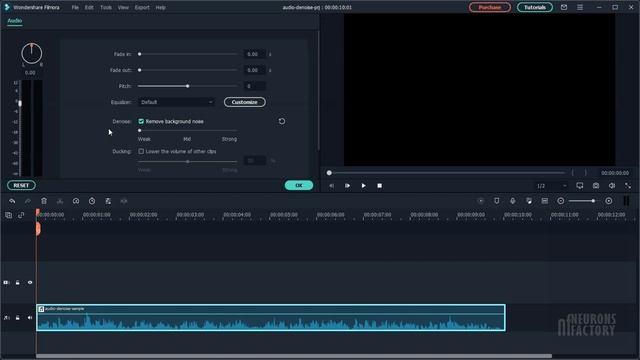
Task: Click the Redo arrow in timeline toolbar
Action: tap(28, 201)
